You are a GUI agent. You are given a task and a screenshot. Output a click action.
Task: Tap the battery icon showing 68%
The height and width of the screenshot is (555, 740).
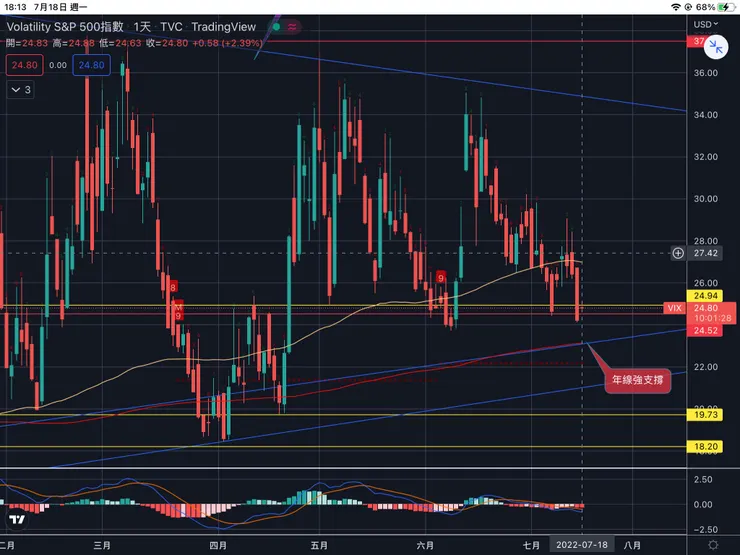[x=726, y=7]
